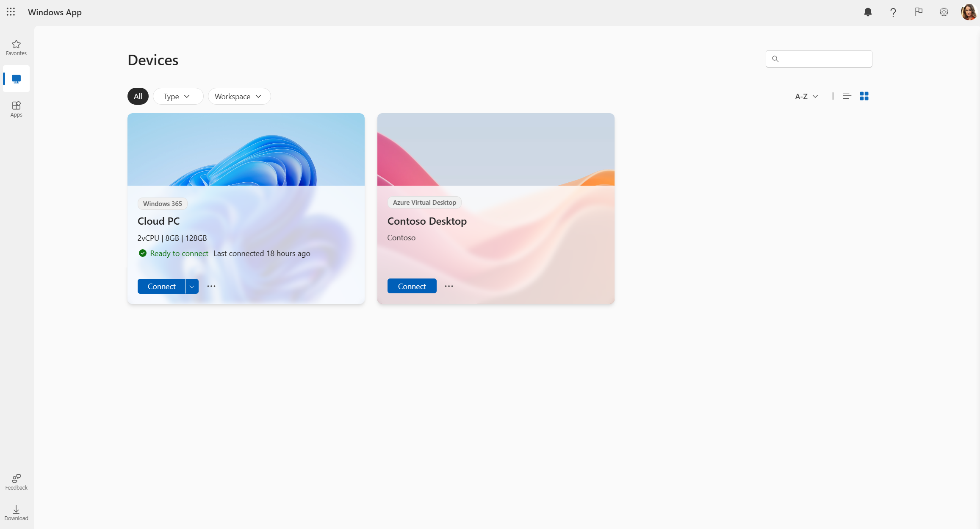
Task: Switch to grid view layout
Action: [864, 96]
